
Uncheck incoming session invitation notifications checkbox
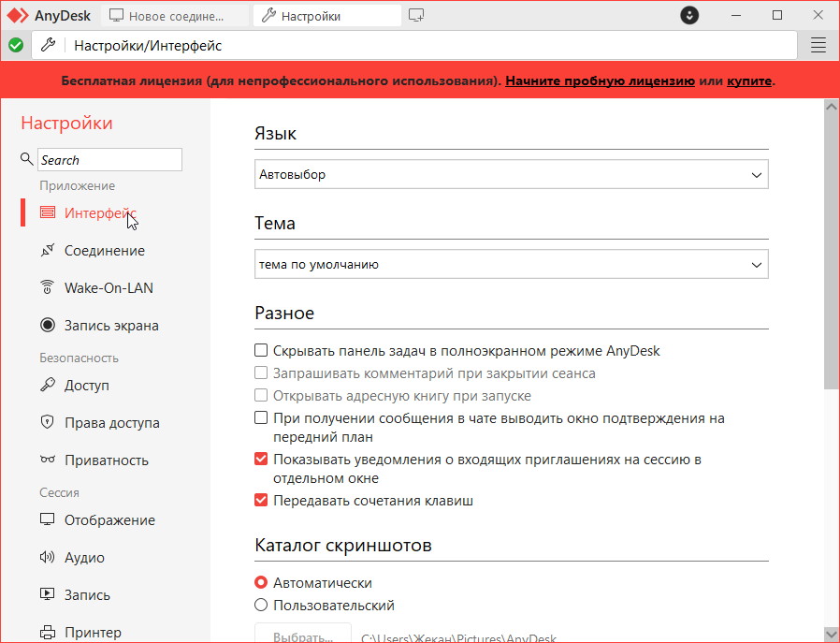[261, 460]
